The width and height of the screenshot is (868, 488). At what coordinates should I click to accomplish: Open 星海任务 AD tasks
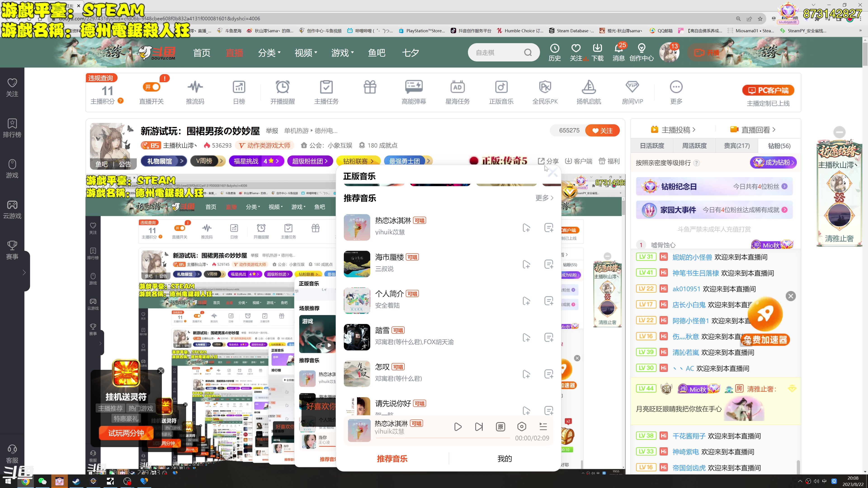coord(457,92)
